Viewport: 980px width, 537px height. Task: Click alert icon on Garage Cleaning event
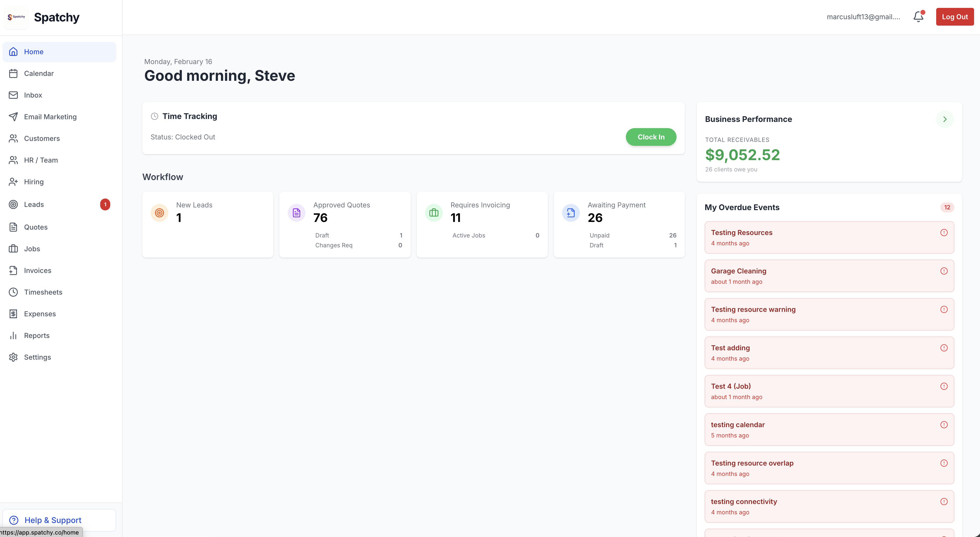[944, 271]
